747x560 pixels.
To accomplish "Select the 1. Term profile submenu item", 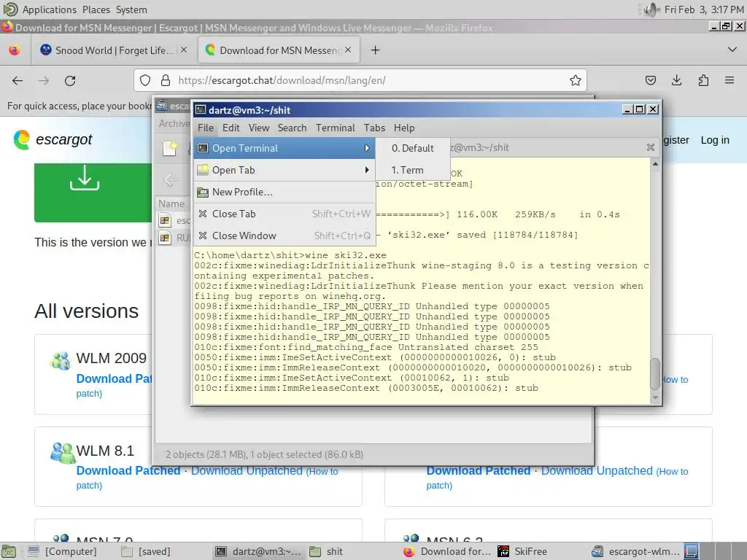I will (413, 170).
